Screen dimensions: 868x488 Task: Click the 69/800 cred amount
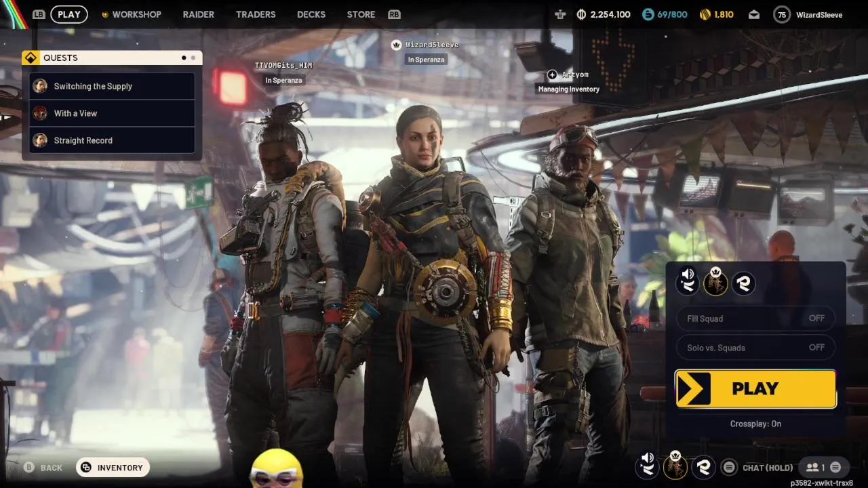[x=672, y=14]
